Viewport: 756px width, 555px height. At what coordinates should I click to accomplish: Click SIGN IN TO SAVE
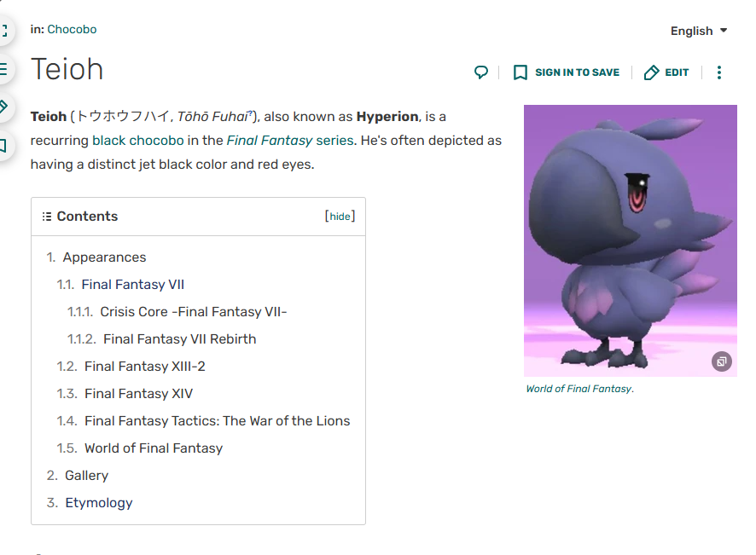[577, 72]
